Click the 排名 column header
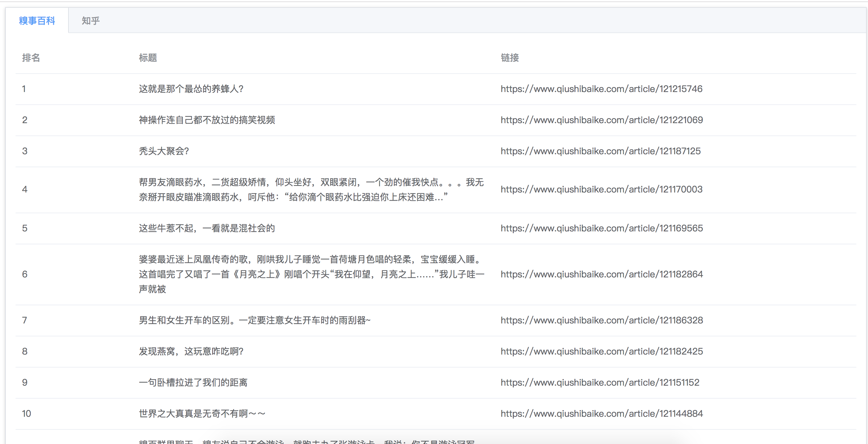868x444 pixels. [x=31, y=58]
